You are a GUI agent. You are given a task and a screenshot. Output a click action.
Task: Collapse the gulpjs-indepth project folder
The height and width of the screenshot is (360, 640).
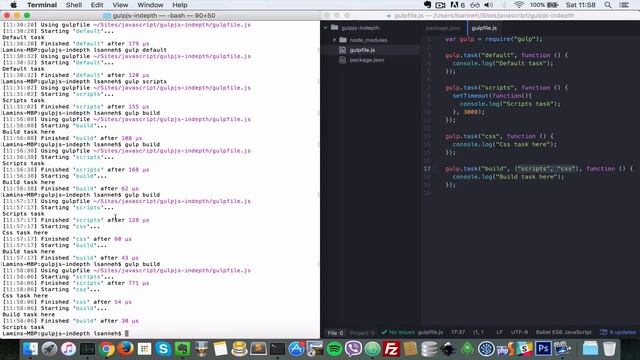click(326, 28)
